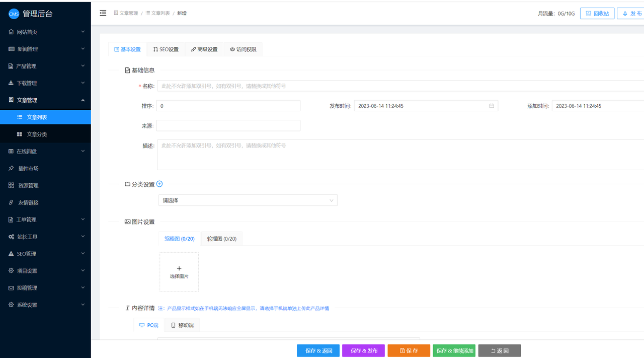Expand the 系统设置 sidebar menu
The width and height of the screenshot is (644, 358).
pyautogui.click(x=31, y=304)
